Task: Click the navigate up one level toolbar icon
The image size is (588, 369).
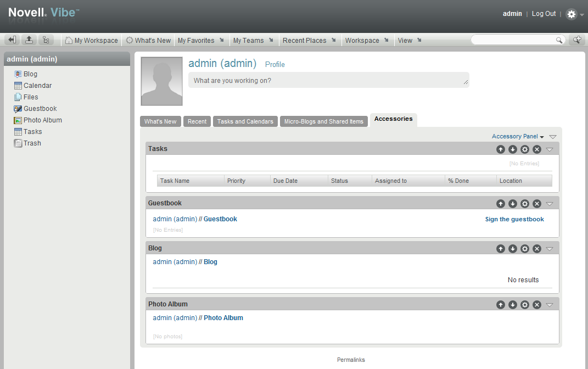Action: click(x=29, y=40)
